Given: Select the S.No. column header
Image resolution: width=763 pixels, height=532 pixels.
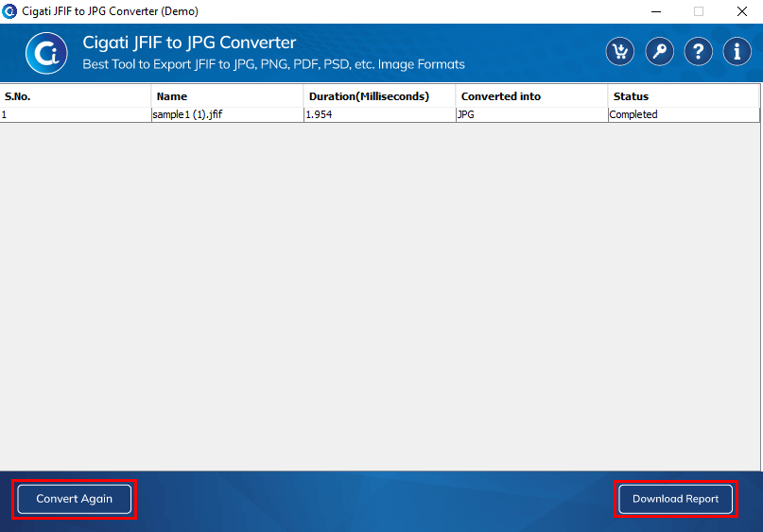Looking at the screenshot, I should [76, 96].
